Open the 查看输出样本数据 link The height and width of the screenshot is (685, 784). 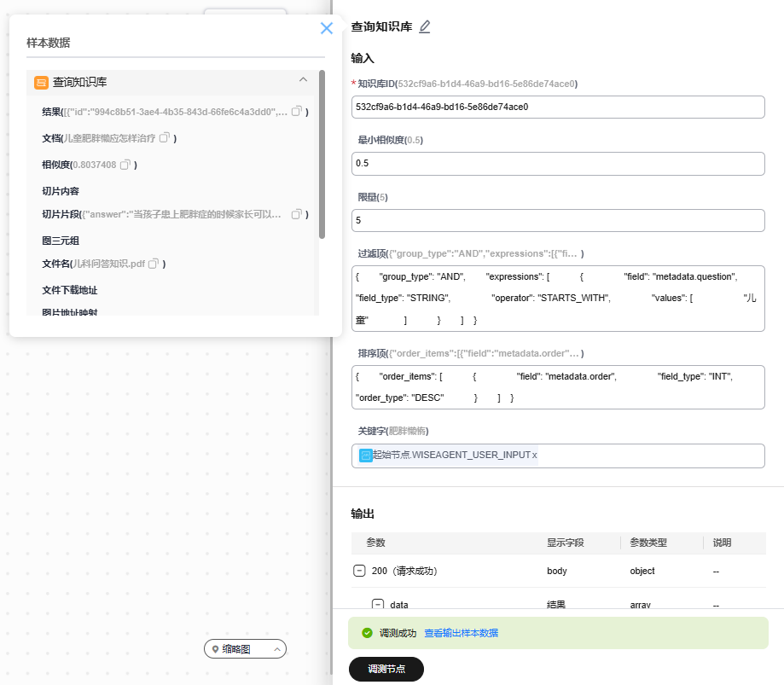coord(461,633)
